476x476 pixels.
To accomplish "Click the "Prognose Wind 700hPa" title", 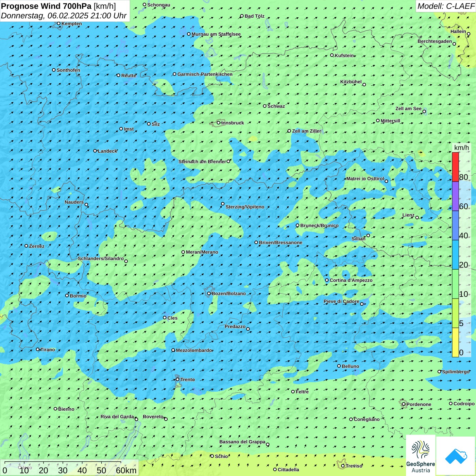I will click(46, 6).
